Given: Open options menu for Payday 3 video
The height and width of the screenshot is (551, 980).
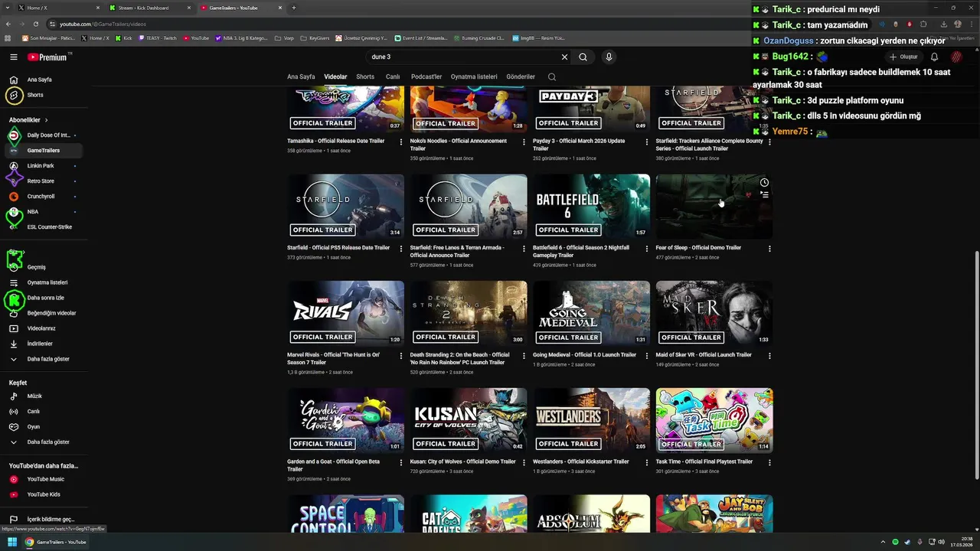Looking at the screenshot, I should point(647,142).
